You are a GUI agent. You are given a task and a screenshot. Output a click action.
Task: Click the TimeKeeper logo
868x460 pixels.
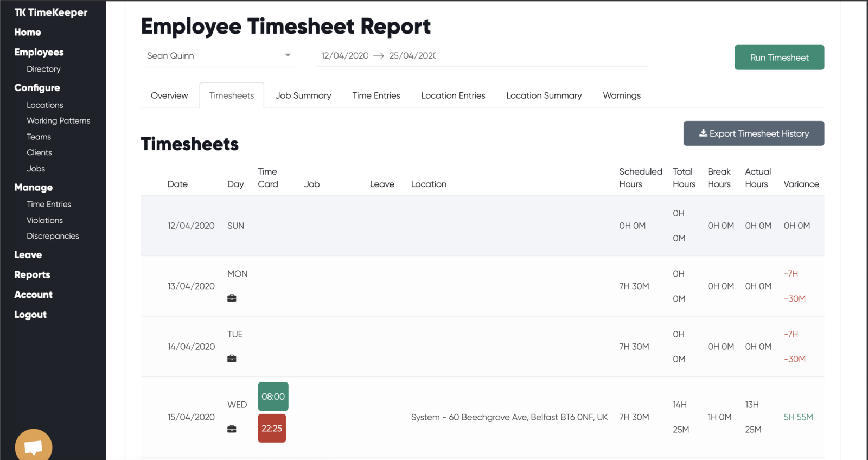pyautogui.click(x=50, y=12)
